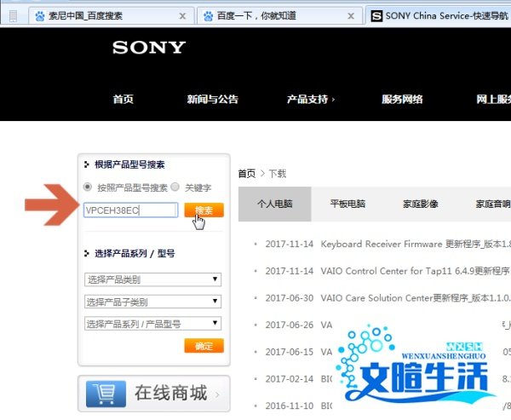Click Baidu paw icon on 索尼中国 tab
Viewport: 511px width, 420px height.
(40, 15)
